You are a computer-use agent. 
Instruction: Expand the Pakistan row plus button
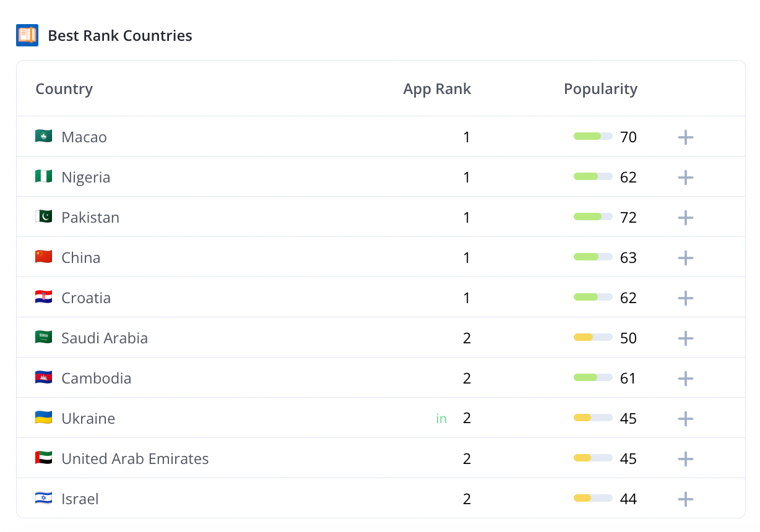[x=685, y=218]
